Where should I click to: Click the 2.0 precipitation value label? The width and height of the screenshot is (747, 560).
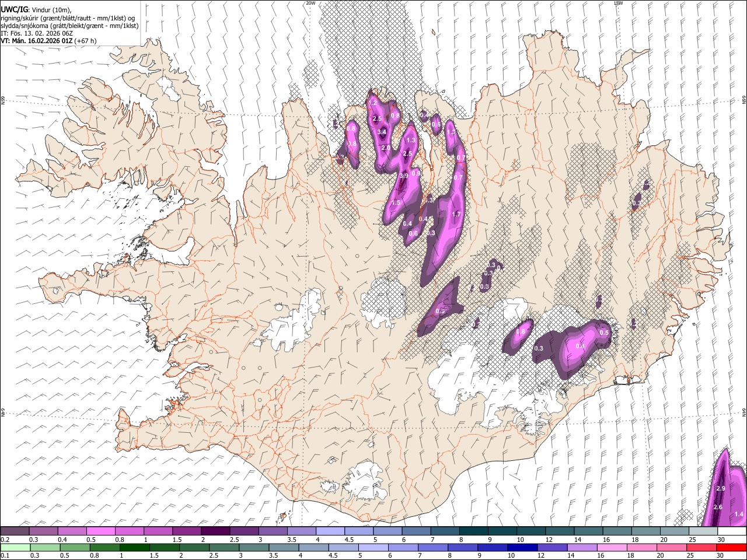(x=386, y=148)
